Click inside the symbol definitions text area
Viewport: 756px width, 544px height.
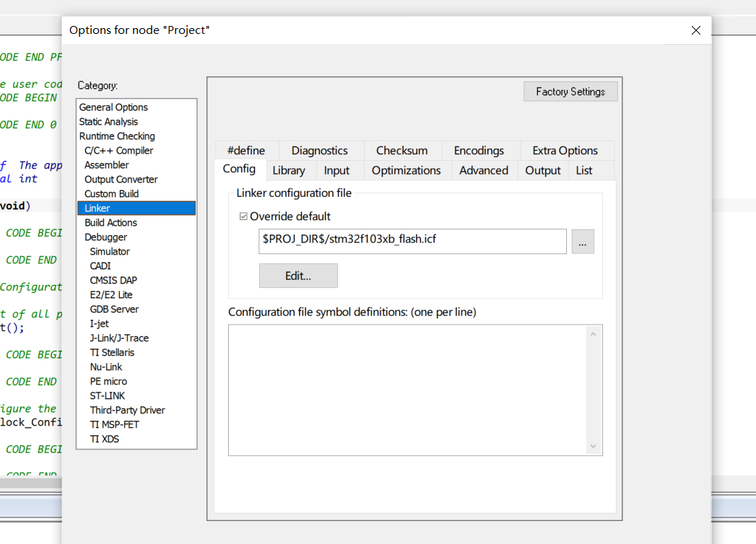407,390
